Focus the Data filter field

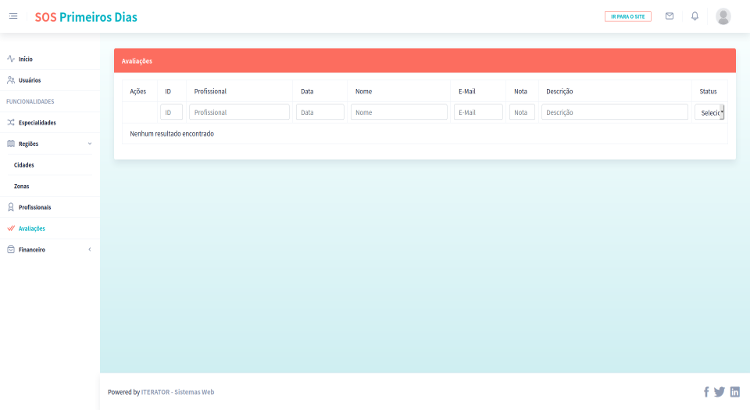click(x=320, y=112)
